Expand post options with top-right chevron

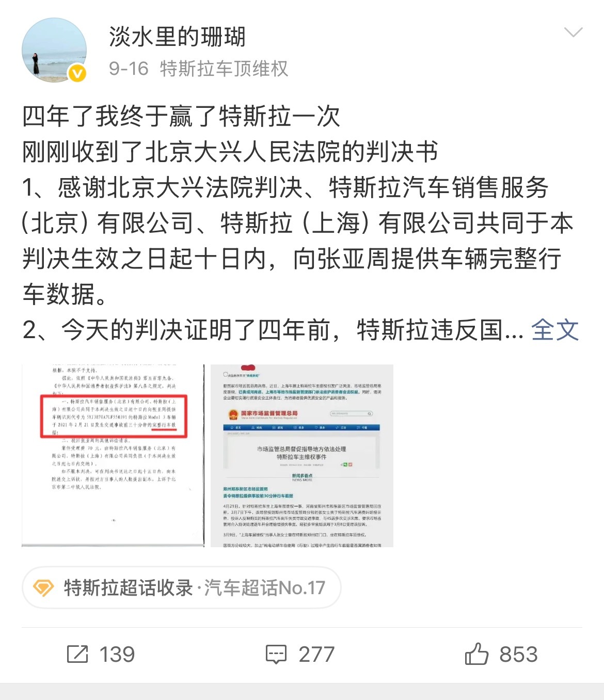(x=573, y=33)
